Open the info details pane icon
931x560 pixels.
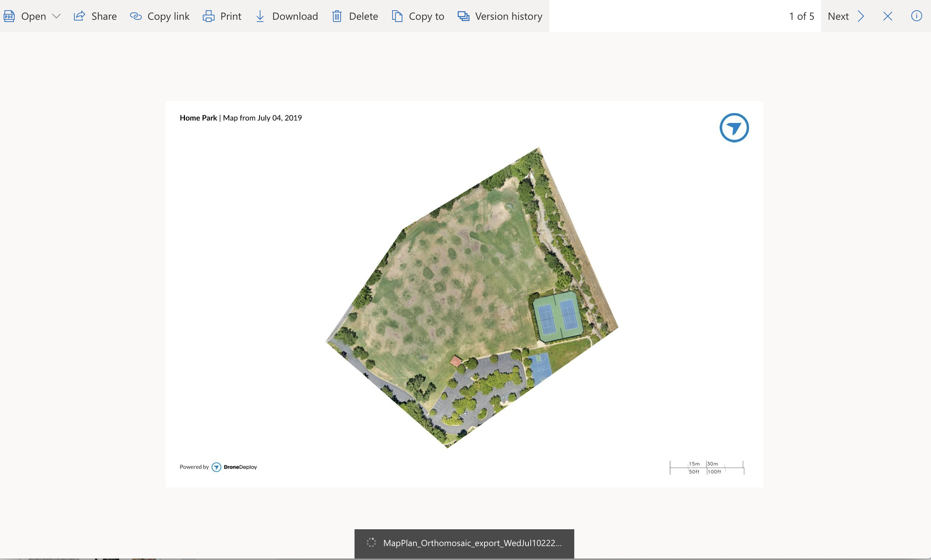(916, 16)
